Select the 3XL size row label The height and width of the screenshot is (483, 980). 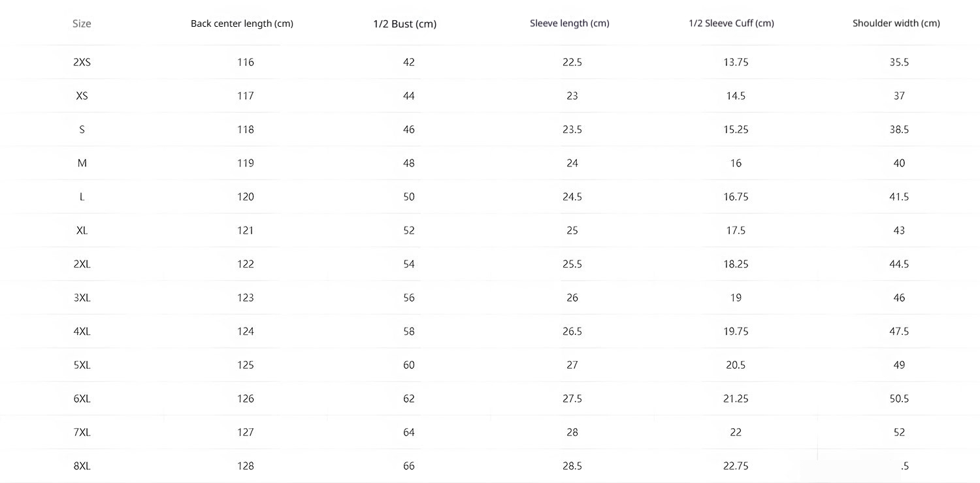82,298
